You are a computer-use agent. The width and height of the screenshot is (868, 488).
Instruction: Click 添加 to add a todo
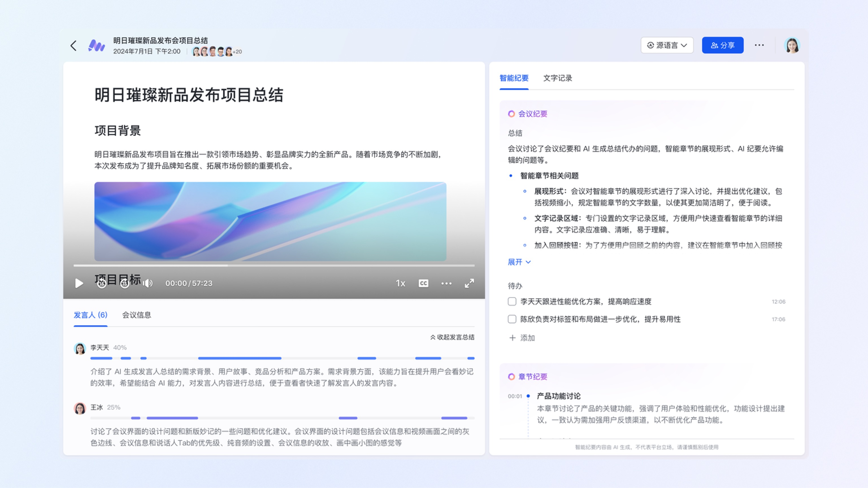522,338
